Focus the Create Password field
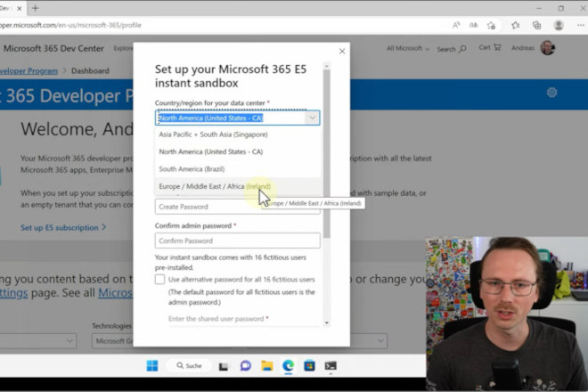Image resolution: width=588 pixels, height=392 pixels. pos(238,207)
